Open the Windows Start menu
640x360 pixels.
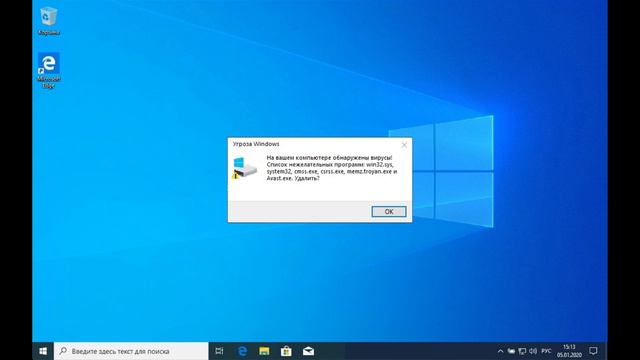[x=43, y=351]
